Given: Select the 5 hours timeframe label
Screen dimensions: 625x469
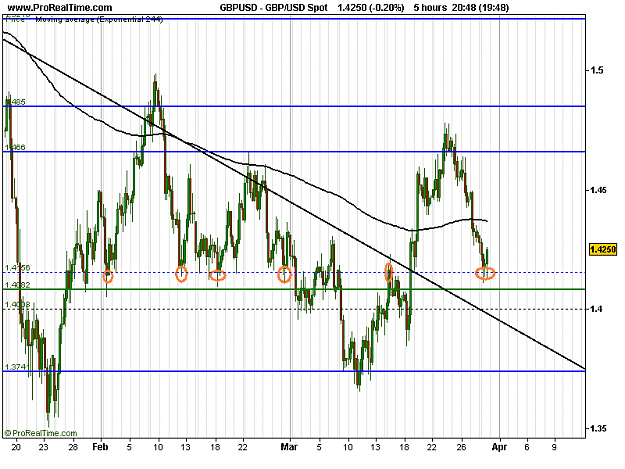Looking at the screenshot, I should pos(430,8).
